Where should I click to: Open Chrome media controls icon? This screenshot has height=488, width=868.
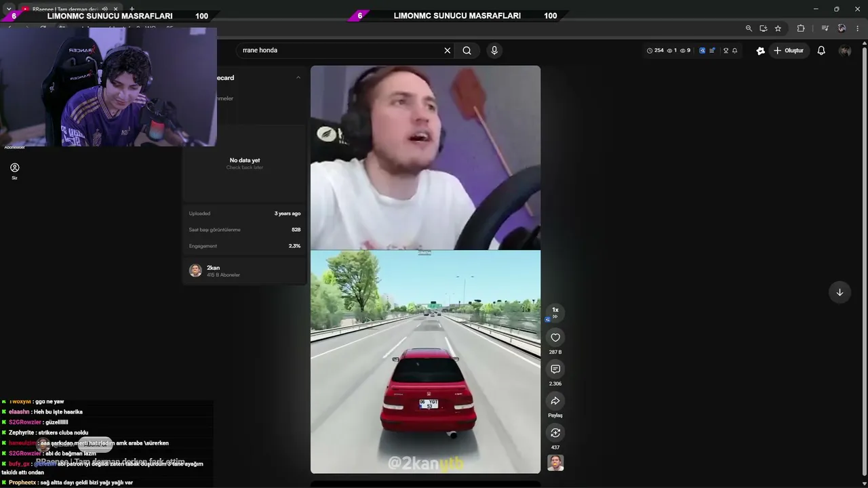tap(825, 28)
